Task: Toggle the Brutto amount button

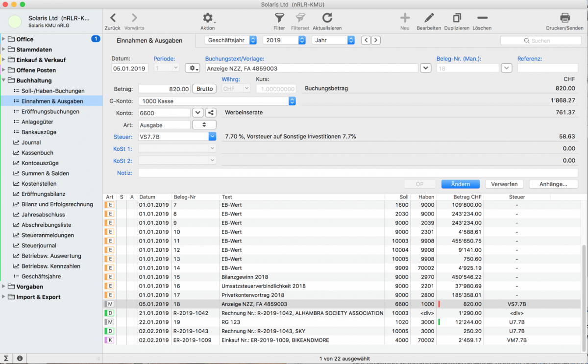Action: 205,89
